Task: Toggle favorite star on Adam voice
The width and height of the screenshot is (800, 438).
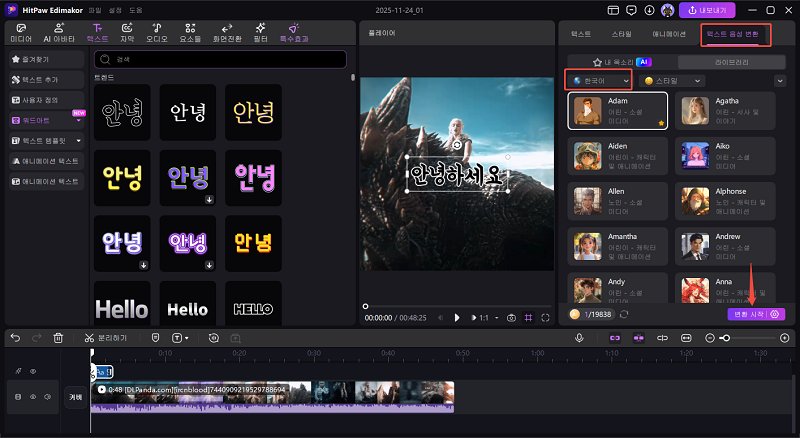Action: click(661, 123)
